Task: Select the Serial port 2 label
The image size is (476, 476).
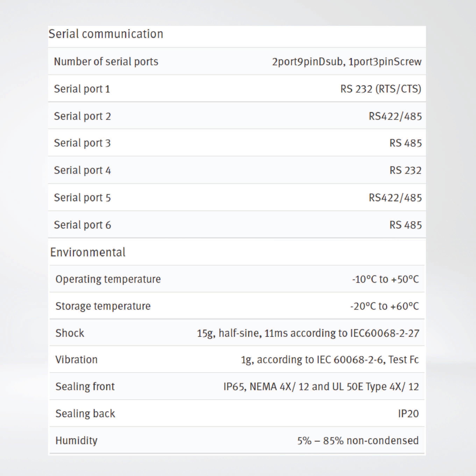Action: (x=83, y=116)
